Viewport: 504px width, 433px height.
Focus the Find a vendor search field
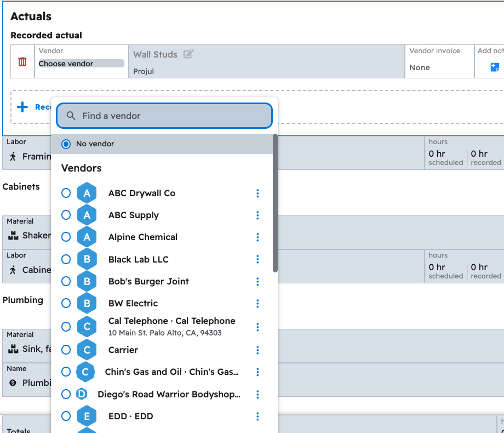click(164, 116)
